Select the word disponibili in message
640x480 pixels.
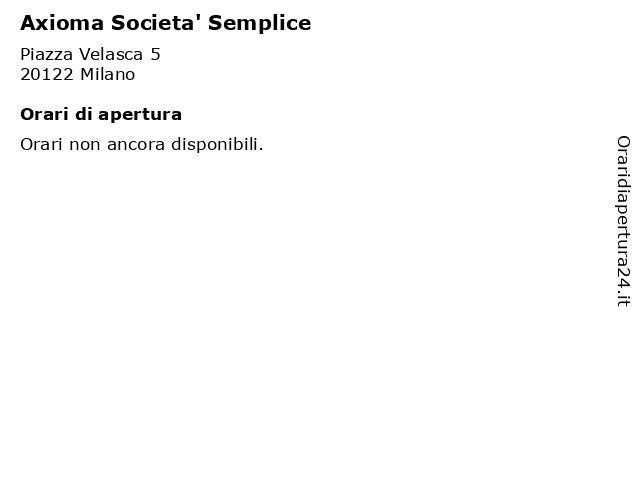point(215,145)
